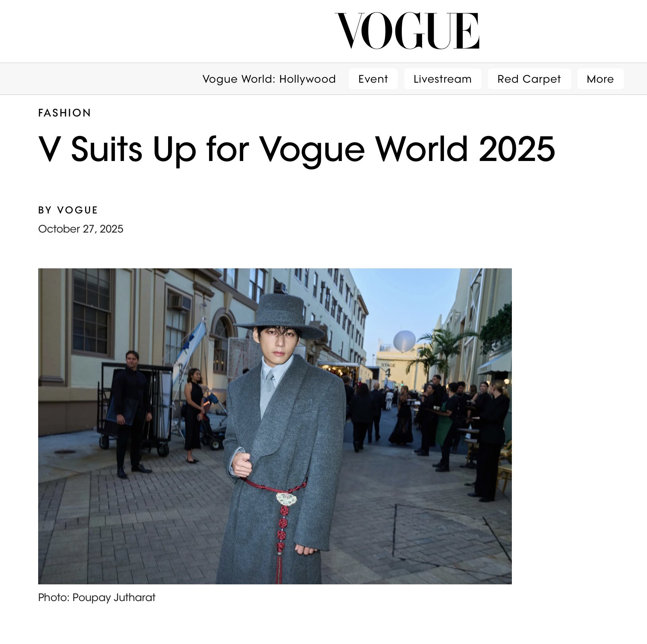Click the woman beside the equipment cart
647x644 pixels.
coord(194,415)
